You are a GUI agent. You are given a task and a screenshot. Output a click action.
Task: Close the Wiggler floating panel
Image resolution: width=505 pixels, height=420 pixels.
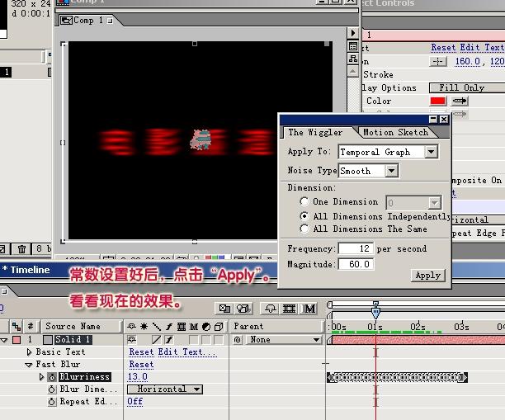point(444,120)
